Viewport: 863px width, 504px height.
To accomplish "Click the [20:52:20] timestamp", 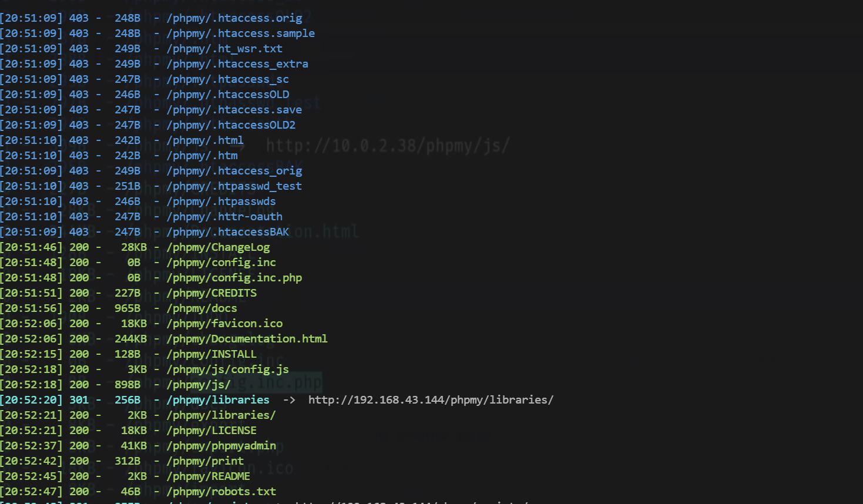I will 31,400.
